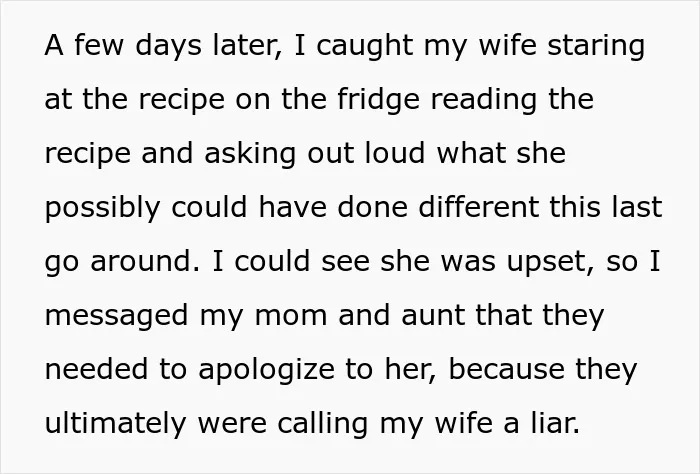Click the word "calling" in last line
700x474 pixels.
pos(322,424)
